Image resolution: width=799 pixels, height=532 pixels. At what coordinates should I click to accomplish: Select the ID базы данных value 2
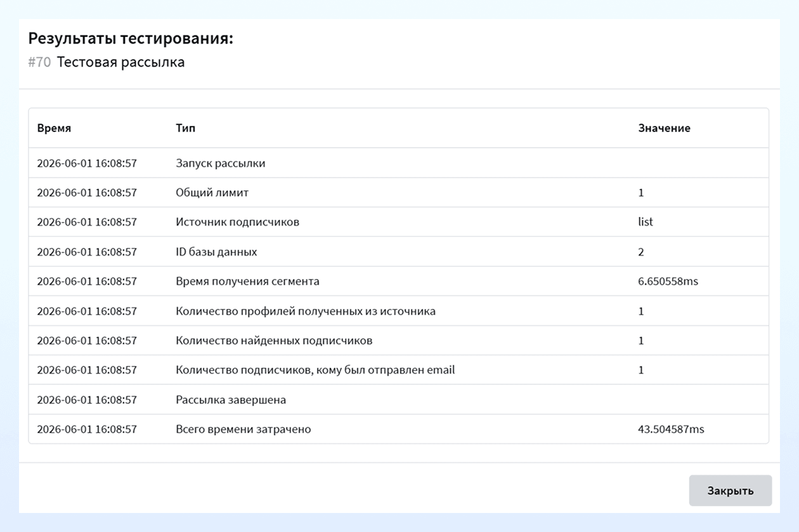coord(641,252)
